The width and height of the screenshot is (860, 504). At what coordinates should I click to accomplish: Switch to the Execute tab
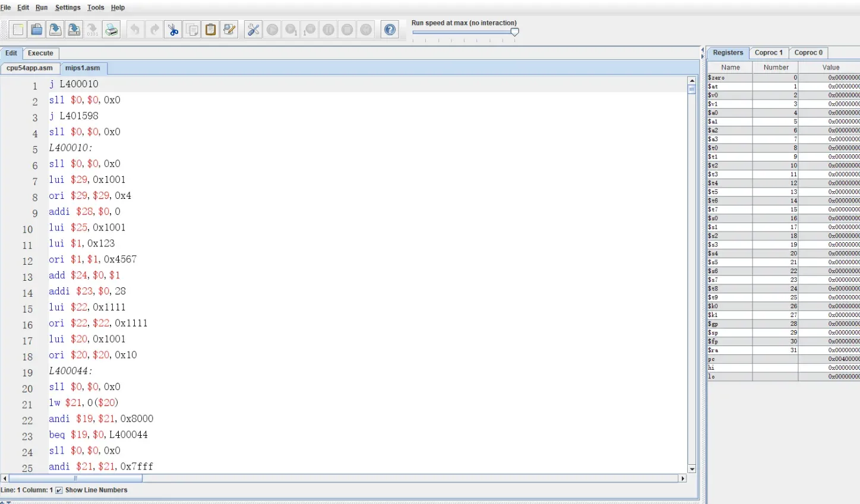(40, 53)
